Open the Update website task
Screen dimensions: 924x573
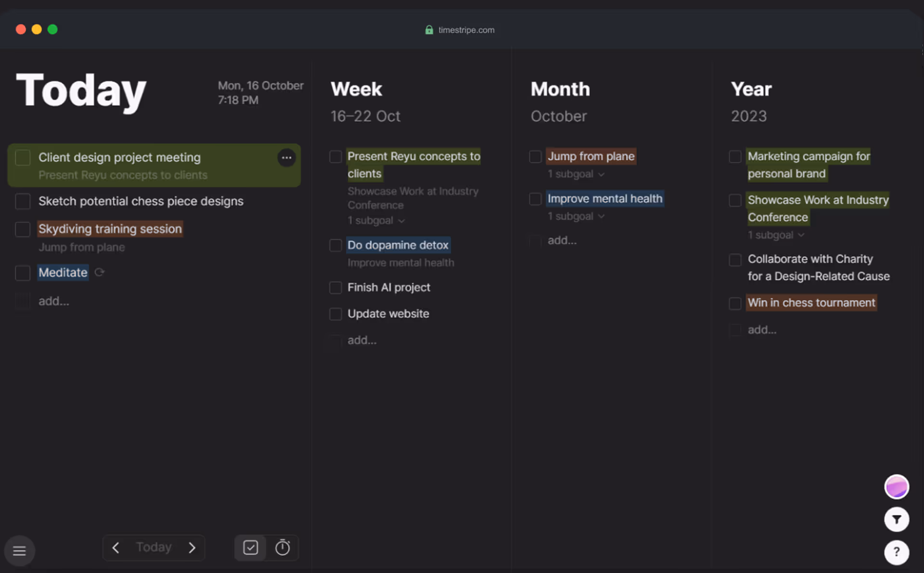tap(388, 314)
